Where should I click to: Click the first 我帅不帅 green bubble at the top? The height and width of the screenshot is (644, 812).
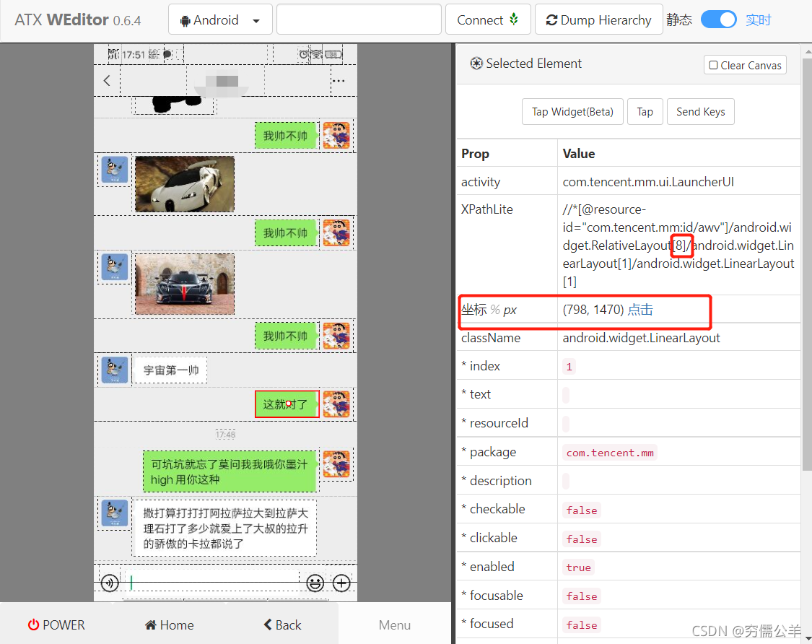tap(285, 136)
